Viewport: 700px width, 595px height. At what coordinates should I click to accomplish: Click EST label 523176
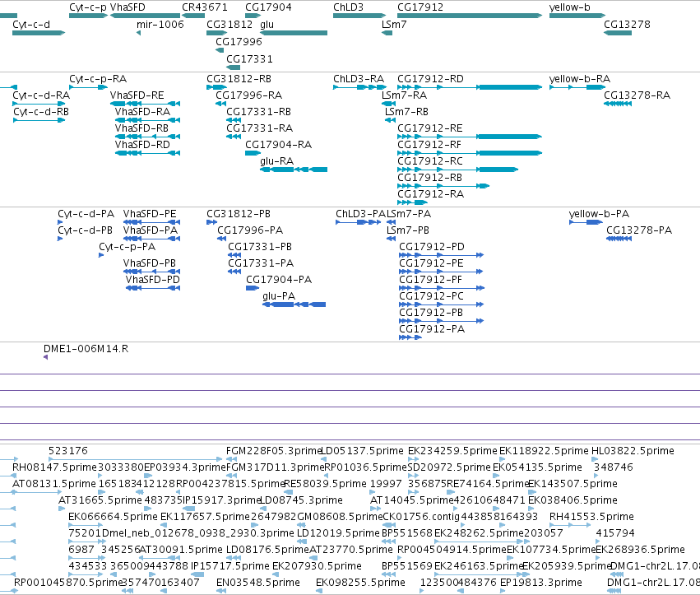point(67,451)
